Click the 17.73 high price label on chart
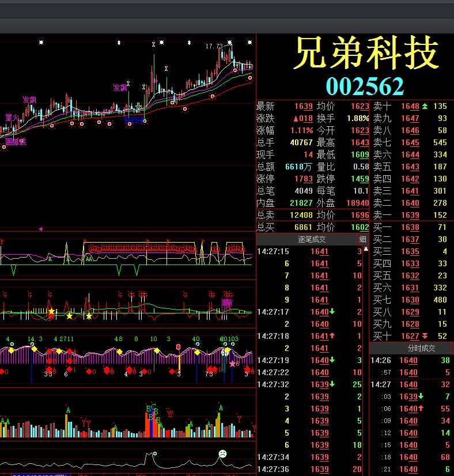 pos(214,46)
